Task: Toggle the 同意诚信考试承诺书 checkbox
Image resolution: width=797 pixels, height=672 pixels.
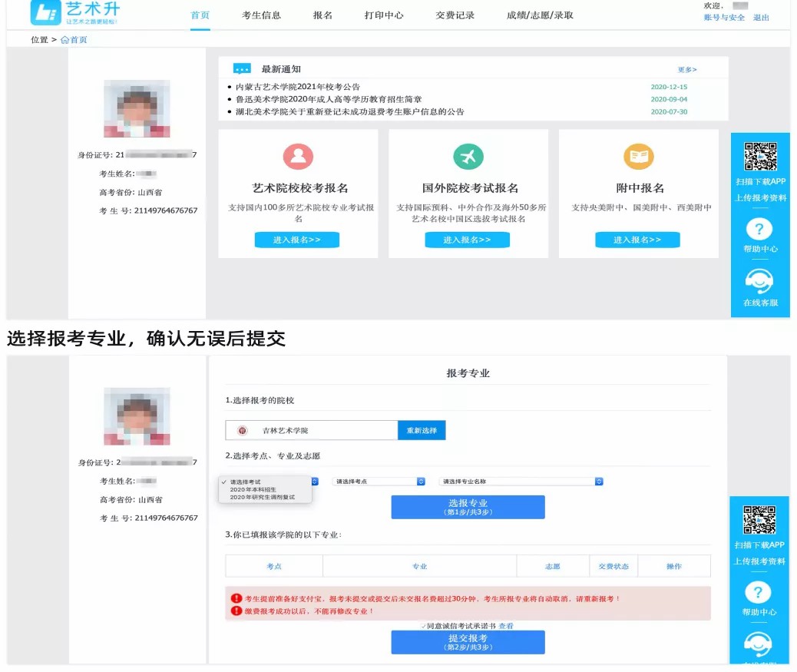Action: (x=424, y=626)
